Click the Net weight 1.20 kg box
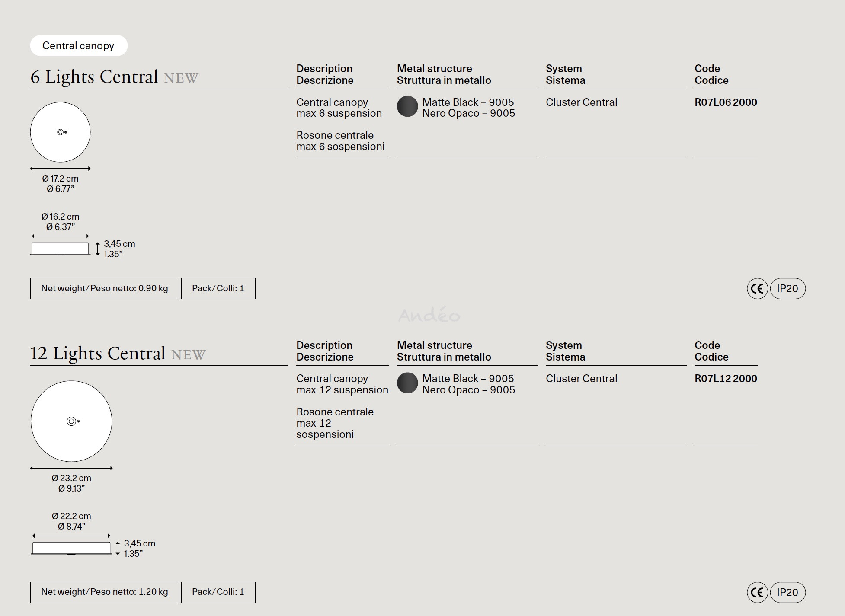This screenshot has height=616, width=845. (x=105, y=592)
